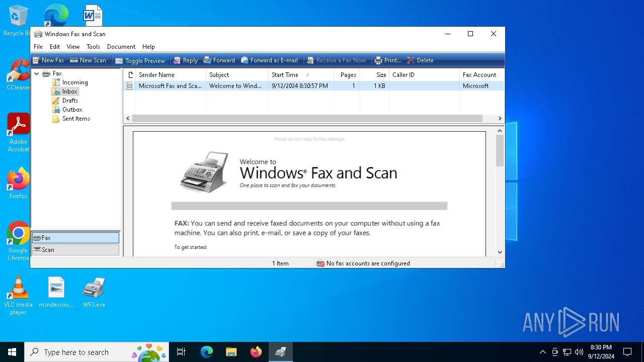
Task: Choose Forward as E-mail
Action: pos(269,60)
